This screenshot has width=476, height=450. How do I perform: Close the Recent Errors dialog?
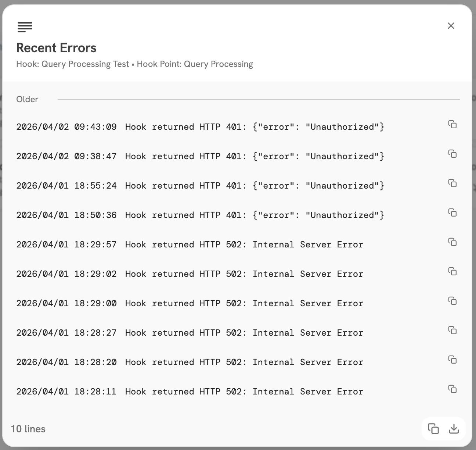[x=451, y=26]
